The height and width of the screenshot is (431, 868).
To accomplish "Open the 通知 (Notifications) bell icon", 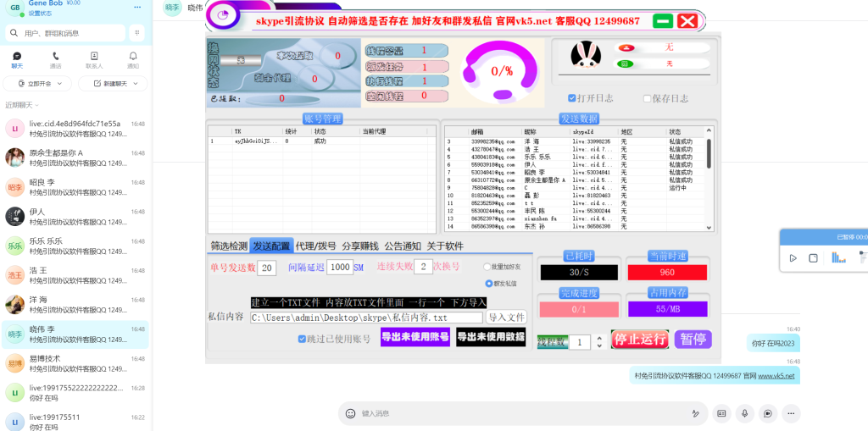I will point(133,59).
